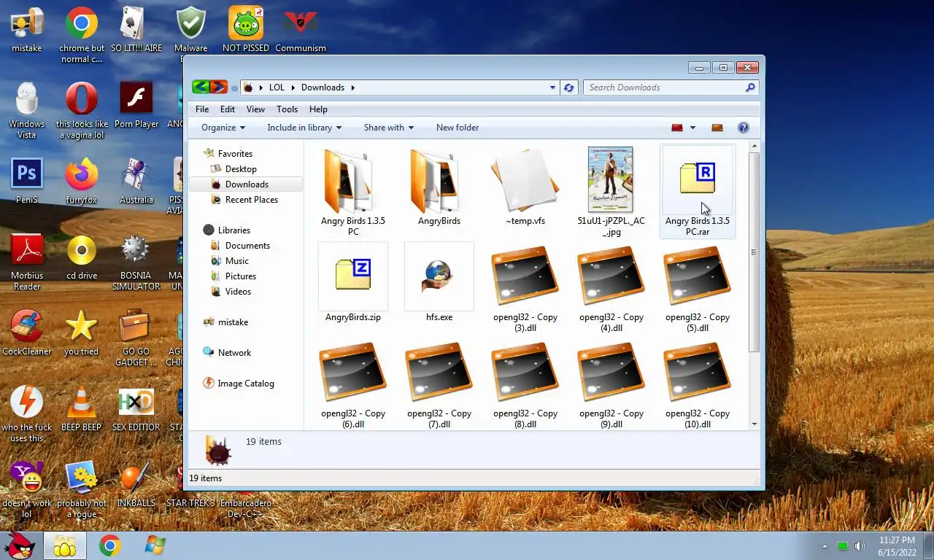Change the view with the view icon

[677, 128]
